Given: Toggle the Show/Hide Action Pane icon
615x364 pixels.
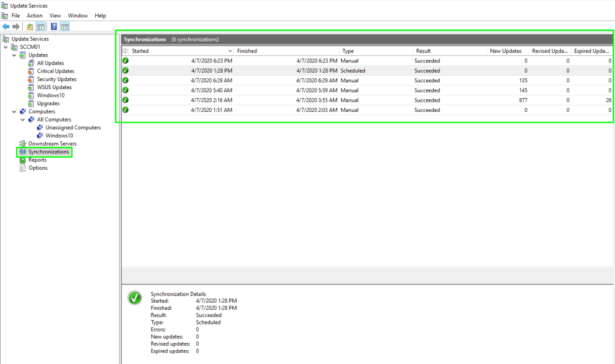Looking at the screenshot, I should [65, 26].
